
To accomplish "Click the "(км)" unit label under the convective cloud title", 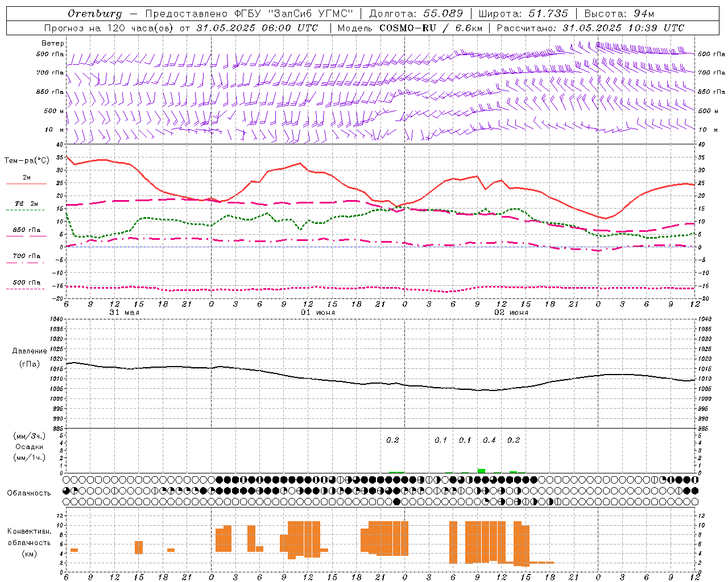I will 30,553.
